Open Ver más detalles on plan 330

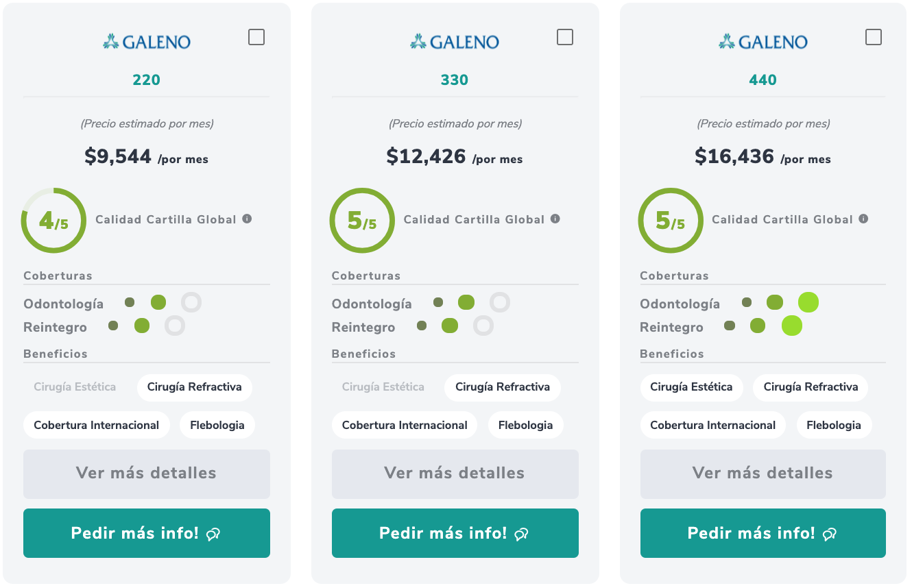[455, 474]
